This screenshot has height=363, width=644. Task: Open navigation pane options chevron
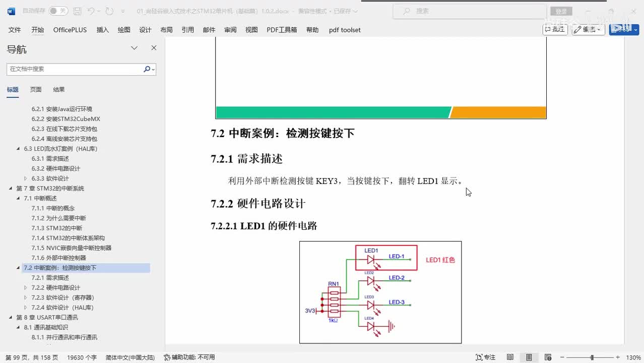click(x=134, y=48)
